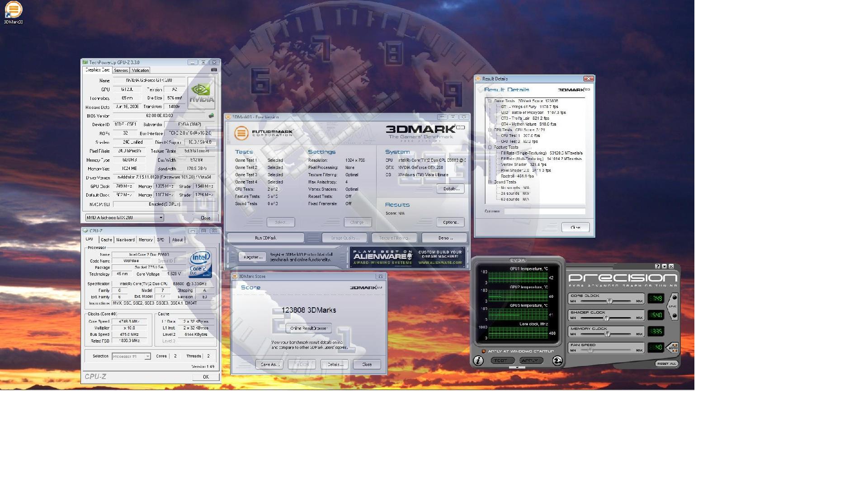Click OK button in CPU-Z
The height and width of the screenshot is (488, 868).
206,377
